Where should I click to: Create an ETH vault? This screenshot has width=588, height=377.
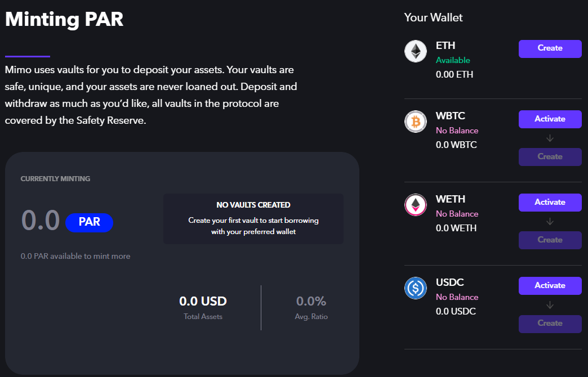[550, 49]
